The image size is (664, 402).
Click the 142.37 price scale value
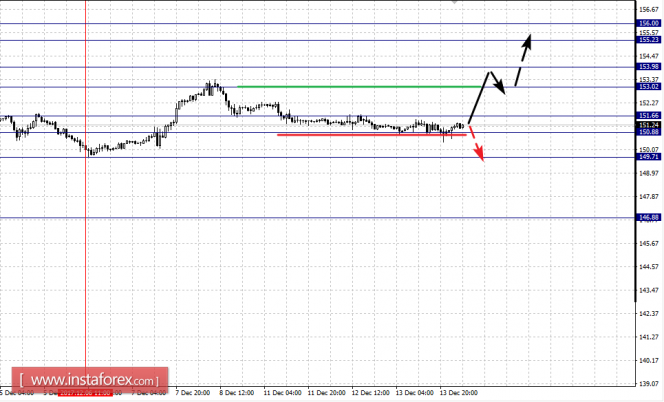pyautogui.click(x=649, y=313)
